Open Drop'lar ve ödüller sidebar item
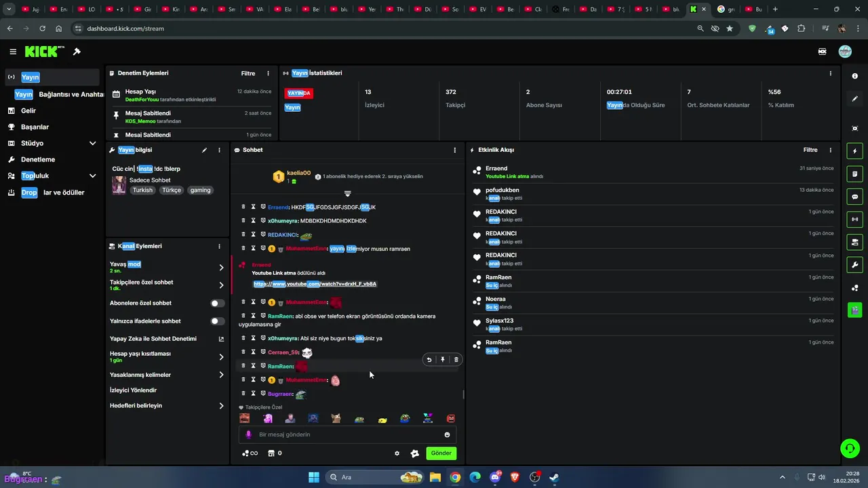This screenshot has width=868, height=488. click(53, 192)
